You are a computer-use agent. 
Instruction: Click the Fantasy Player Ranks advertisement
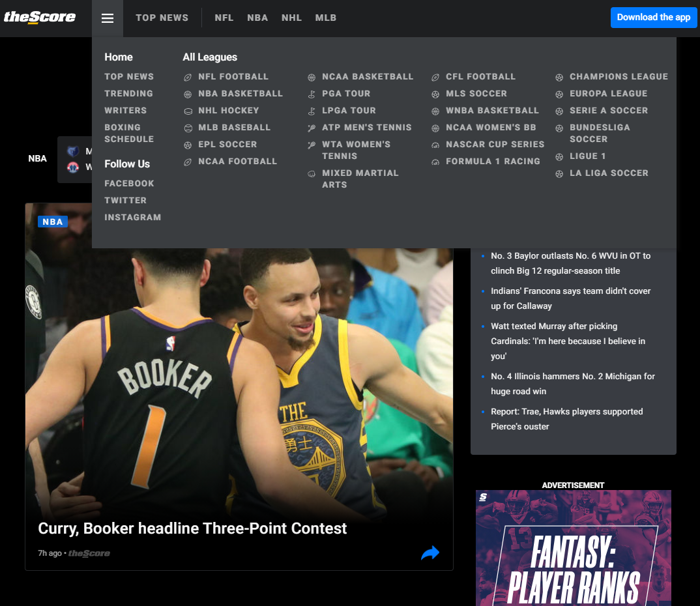point(573,548)
